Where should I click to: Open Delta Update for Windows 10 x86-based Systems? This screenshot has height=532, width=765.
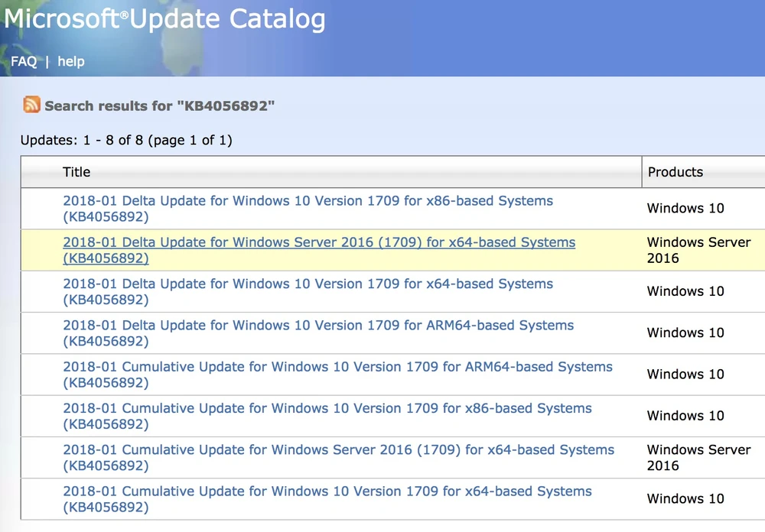tap(308, 201)
